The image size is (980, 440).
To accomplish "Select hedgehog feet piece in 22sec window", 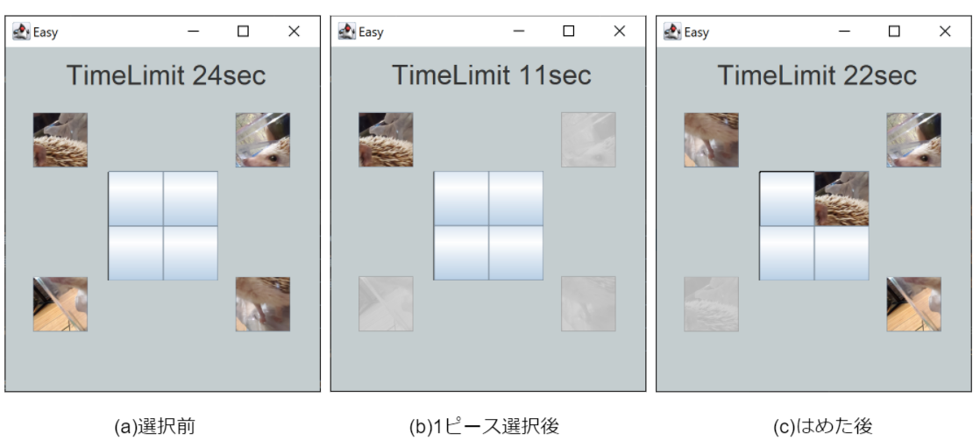I will click(711, 139).
